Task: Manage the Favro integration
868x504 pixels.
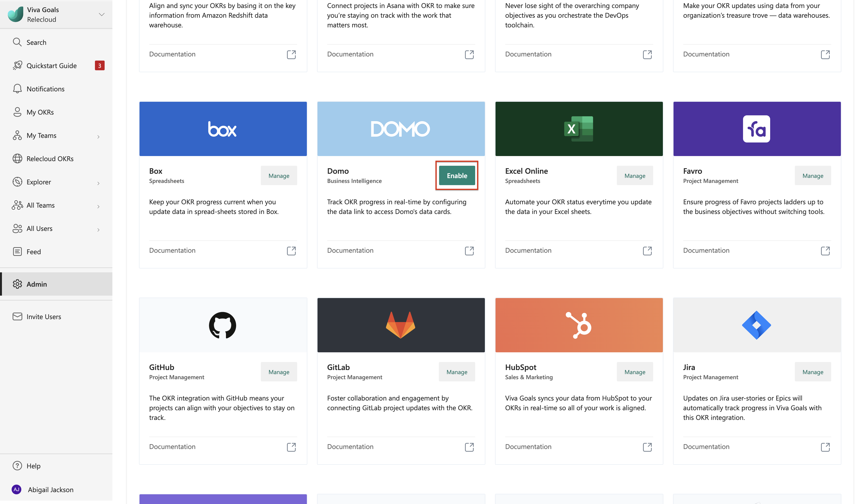Action: pyautogui.click(x=813, y=175)
